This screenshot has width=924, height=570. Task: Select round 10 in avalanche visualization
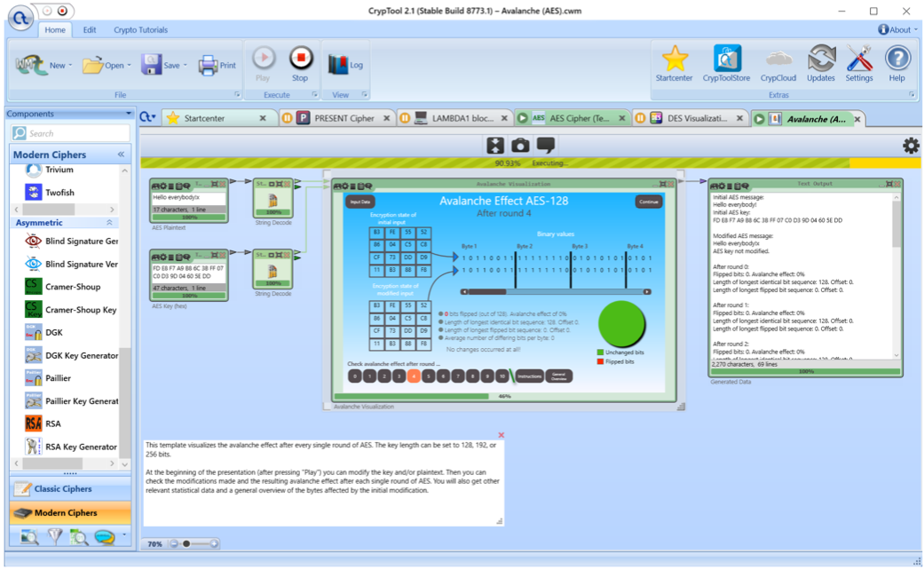point(502,376)
